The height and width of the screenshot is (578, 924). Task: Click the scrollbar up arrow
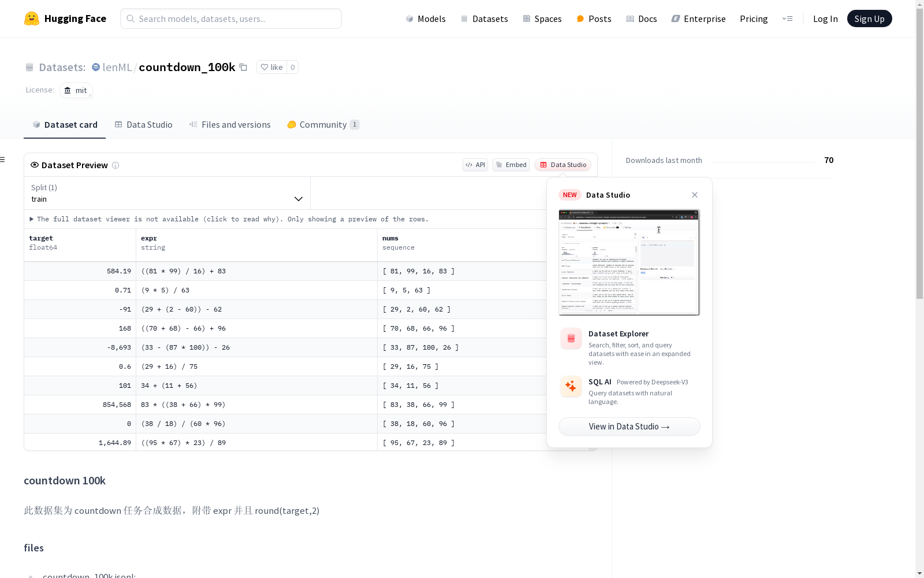(919, 4)
